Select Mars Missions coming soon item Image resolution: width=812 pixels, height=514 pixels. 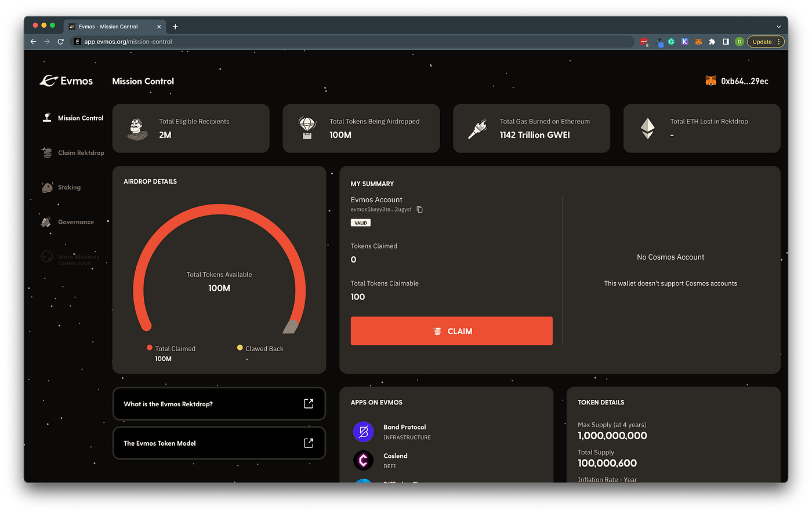coord(71,258)
